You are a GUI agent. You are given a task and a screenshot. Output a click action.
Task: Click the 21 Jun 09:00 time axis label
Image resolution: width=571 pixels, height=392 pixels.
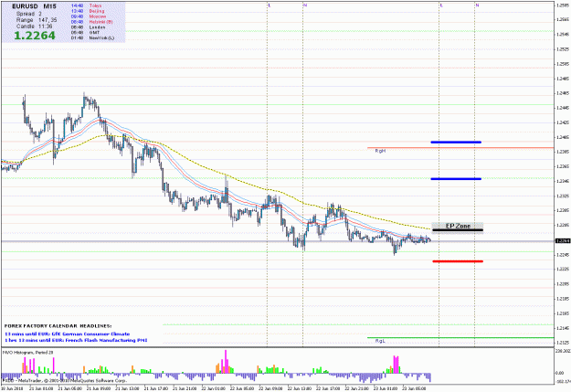(99, 388)
